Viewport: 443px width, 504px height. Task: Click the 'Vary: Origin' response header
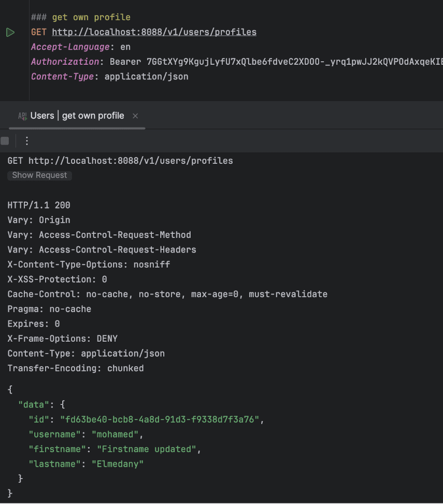click(39, 220)
